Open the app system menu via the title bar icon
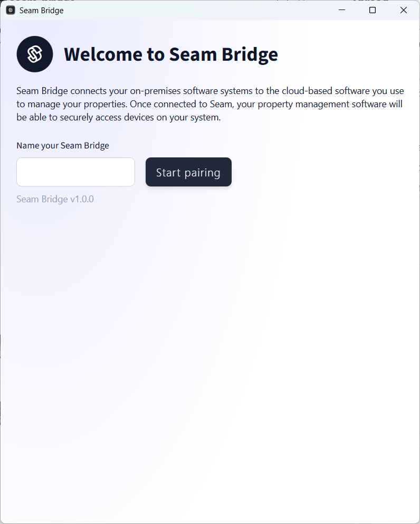Screen dimensions: 420x524 tap(10, 10)
